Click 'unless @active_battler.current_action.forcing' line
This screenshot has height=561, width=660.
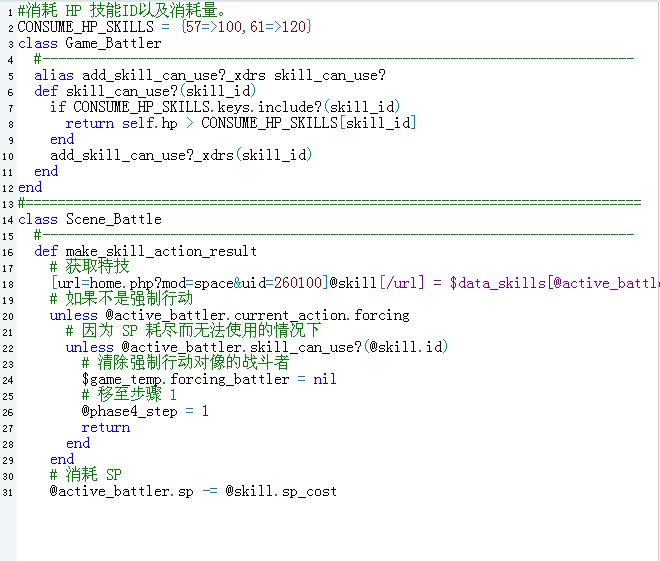229,315
